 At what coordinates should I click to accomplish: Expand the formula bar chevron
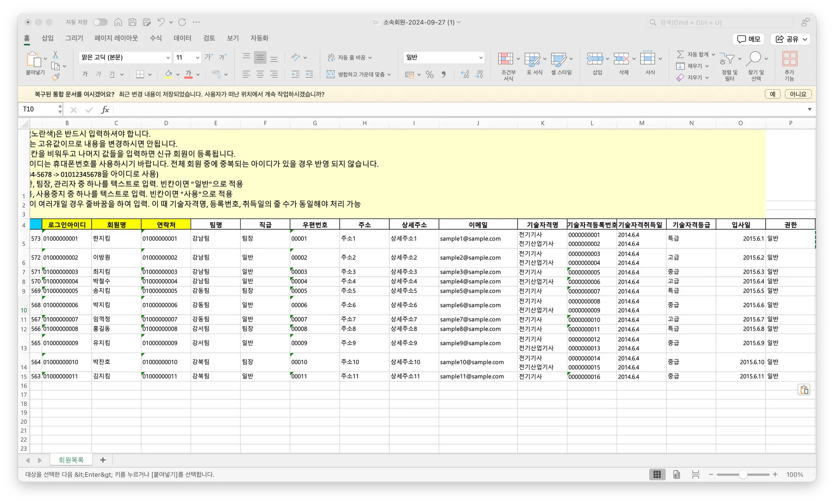[x=809, y=110]
